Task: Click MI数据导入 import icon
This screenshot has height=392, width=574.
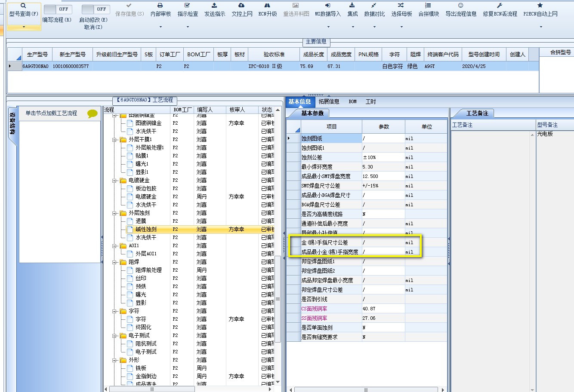Action: [327, 6]
